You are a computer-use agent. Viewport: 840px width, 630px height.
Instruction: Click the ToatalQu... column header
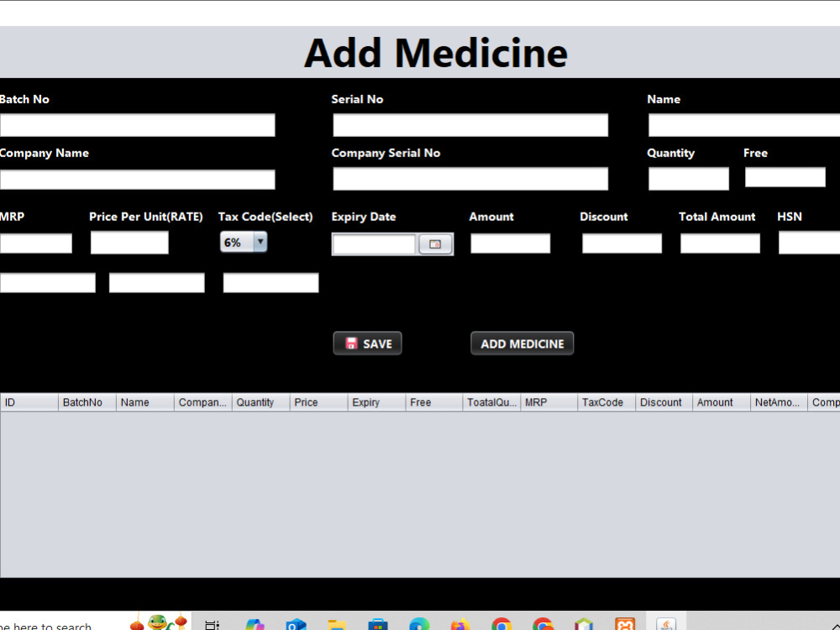pos(491,402)
